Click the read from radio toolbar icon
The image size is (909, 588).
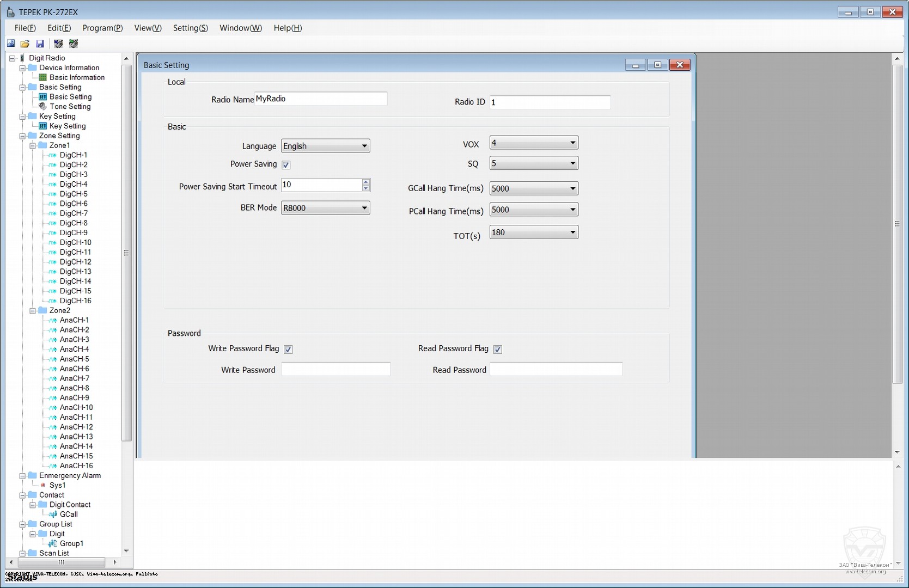tap(58, 44)
